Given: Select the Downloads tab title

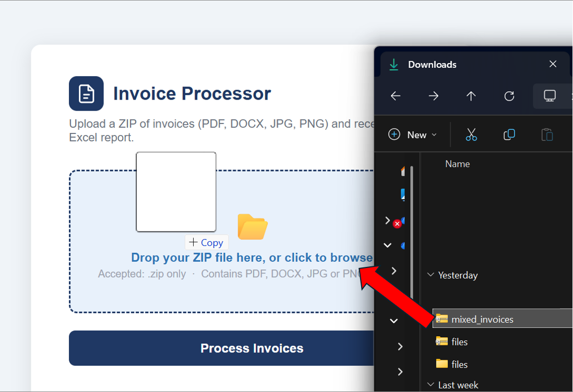Looking at the screenshot, I should (432, 65).
